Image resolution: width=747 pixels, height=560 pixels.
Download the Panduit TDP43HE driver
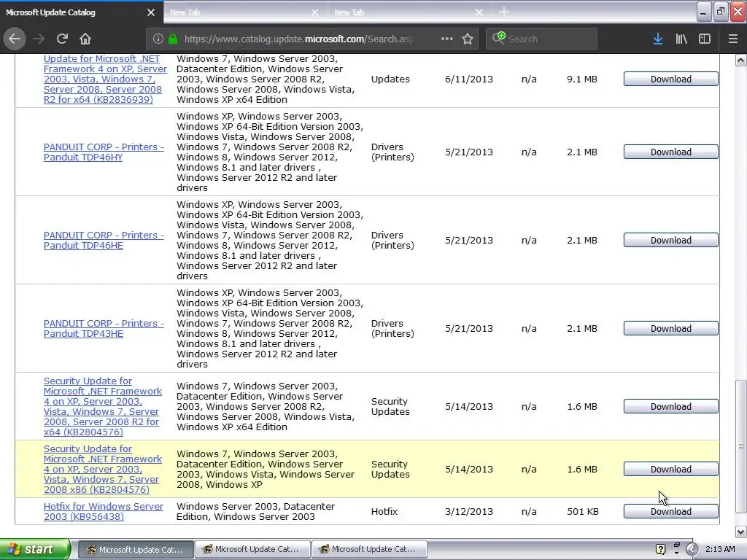point(671,328)
